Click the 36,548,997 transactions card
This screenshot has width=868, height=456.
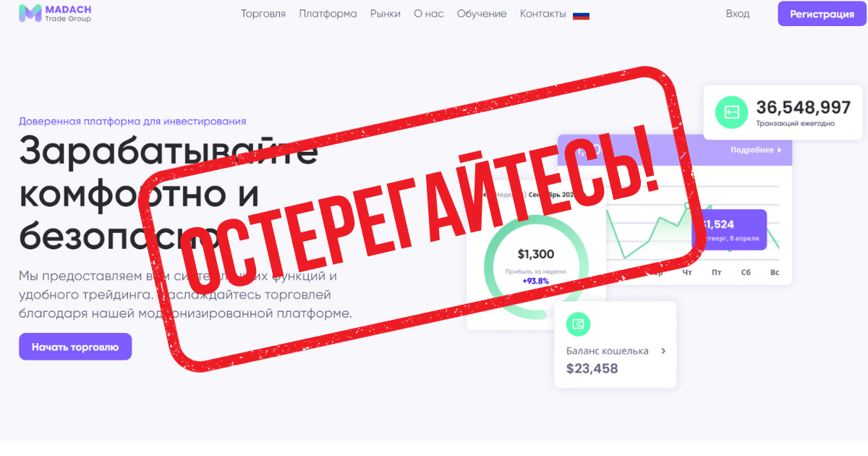[783, 112]
